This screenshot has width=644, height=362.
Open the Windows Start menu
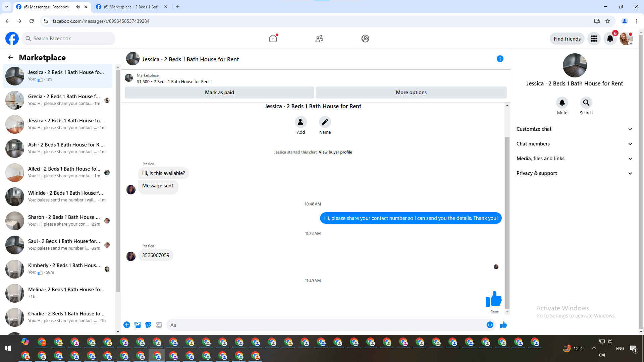[8, 349]
